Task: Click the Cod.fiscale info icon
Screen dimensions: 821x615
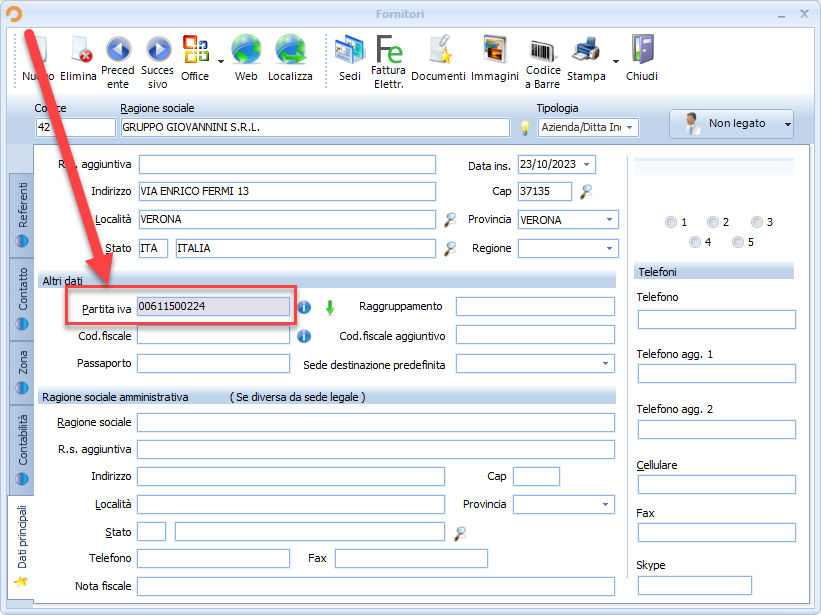Action: (304, 336)
